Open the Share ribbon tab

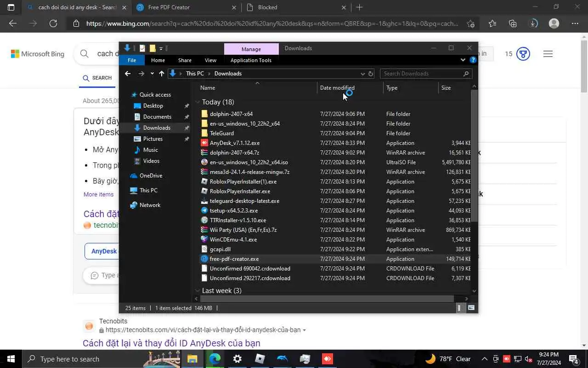pyautogui.click(x=185, y=60)
